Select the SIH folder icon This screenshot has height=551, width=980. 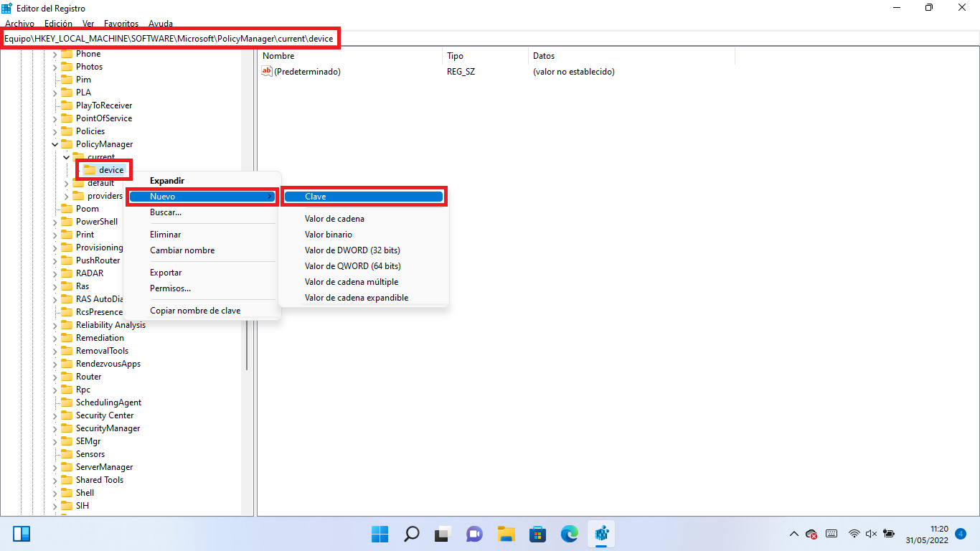[67, 506]
